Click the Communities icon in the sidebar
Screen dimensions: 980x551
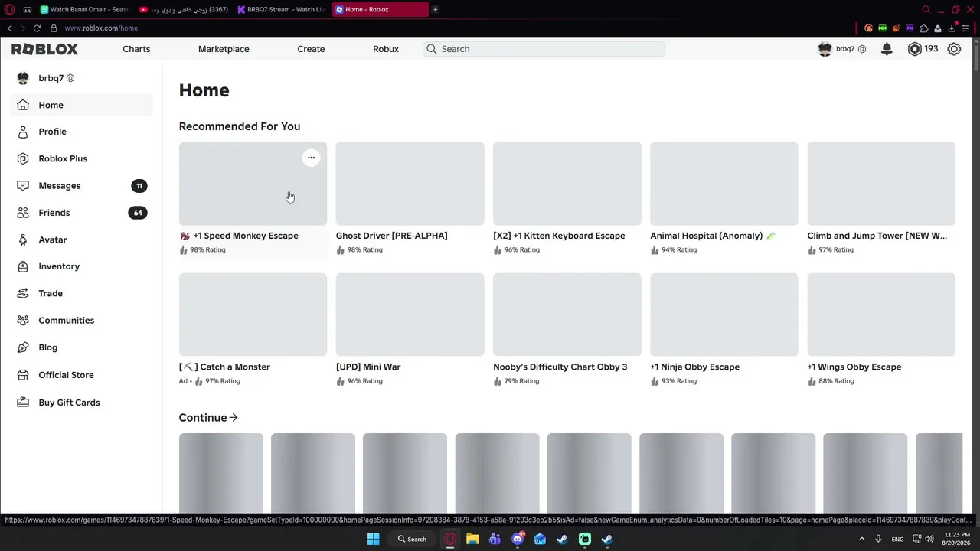point(23,321)
